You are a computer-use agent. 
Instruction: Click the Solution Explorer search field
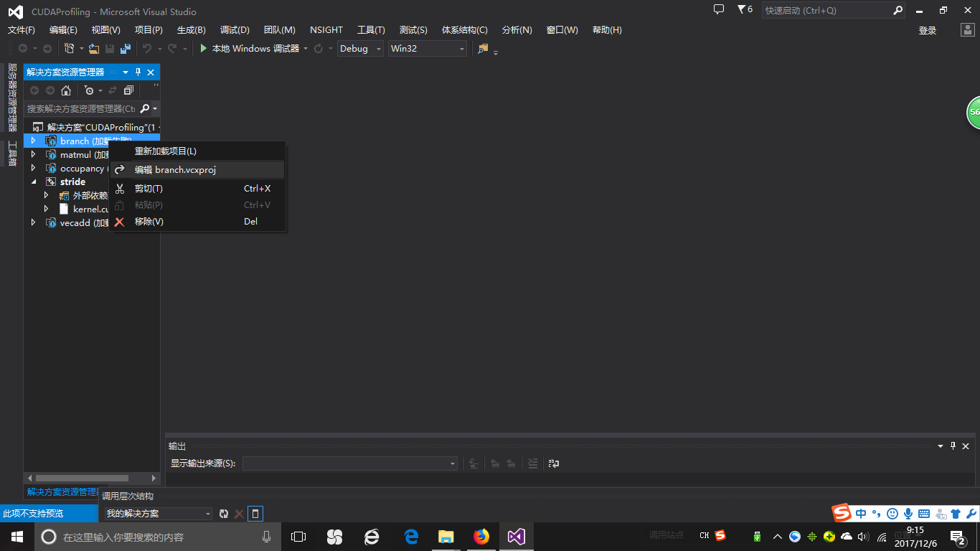(x=81, y=108)
